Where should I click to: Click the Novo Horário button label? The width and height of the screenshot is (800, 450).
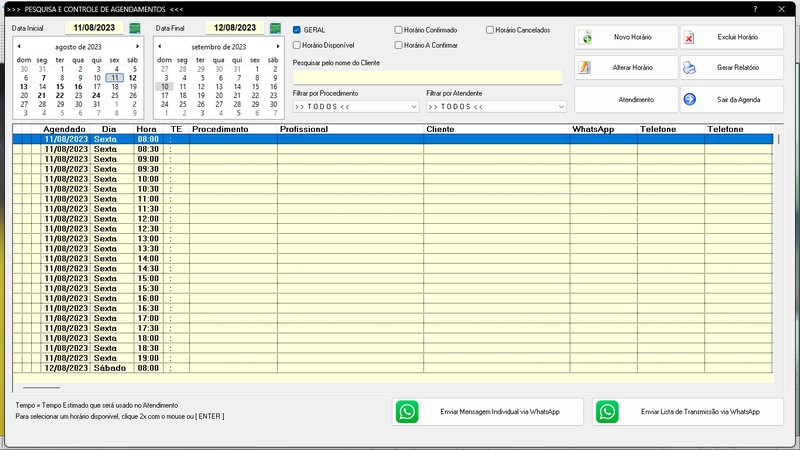633,37
